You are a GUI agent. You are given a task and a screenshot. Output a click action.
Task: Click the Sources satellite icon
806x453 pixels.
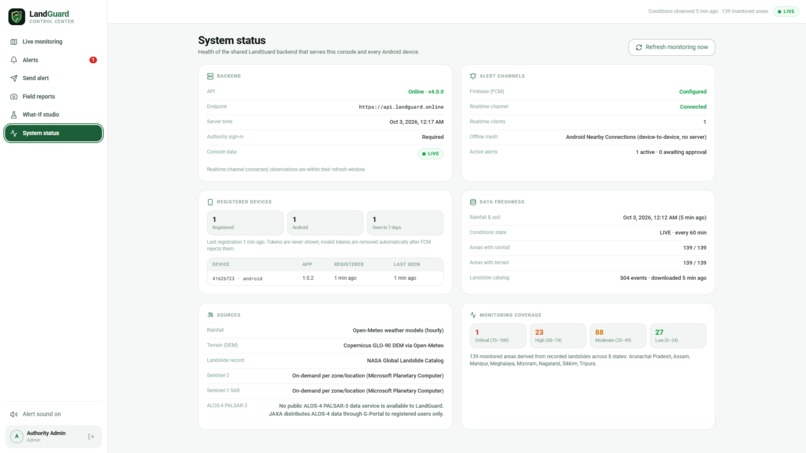pyautogui.click(x=210, y=315)
